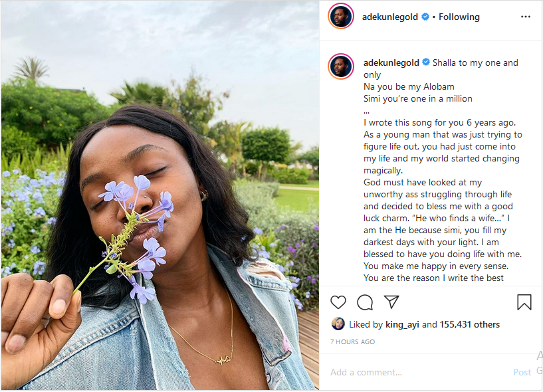The image size is (543, 392).
Task: Open adekunlegold username in header
Action: point(391,17)
